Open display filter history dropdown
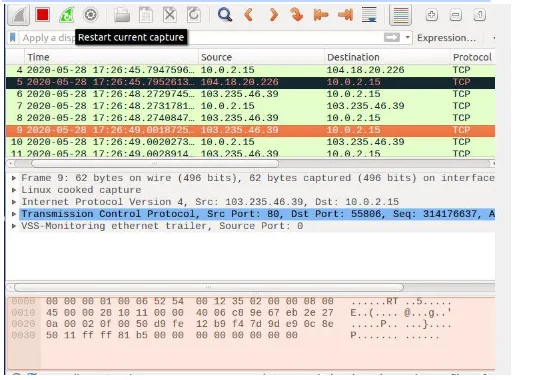The width and height of the screenshot is (539, 380). point(408,37)
